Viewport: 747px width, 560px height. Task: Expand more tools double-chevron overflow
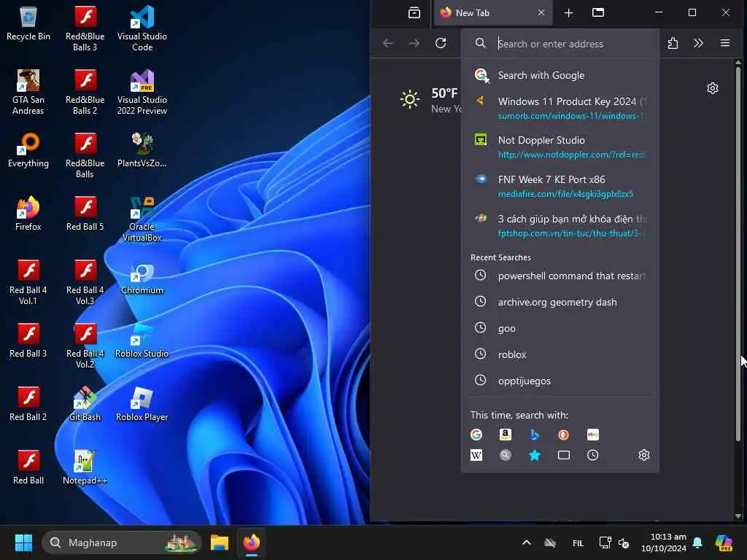coord(698,43)
